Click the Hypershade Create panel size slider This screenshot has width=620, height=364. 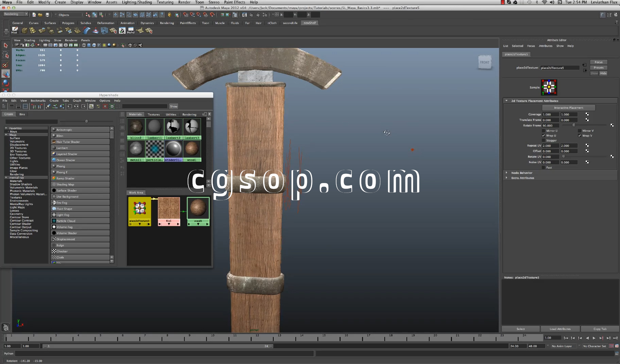[87, 121]
